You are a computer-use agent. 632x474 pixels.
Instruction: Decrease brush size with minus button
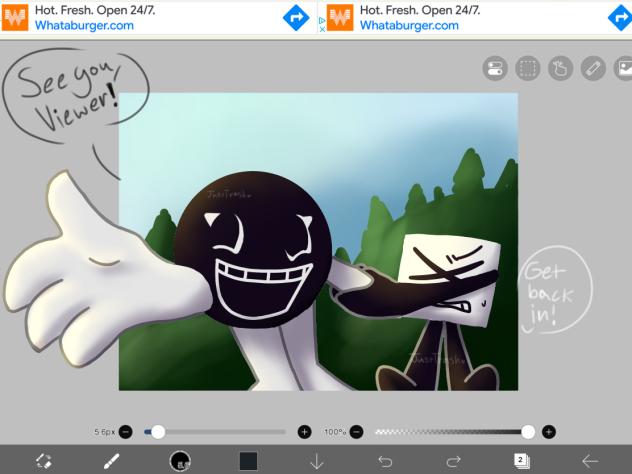pos(126,432)
